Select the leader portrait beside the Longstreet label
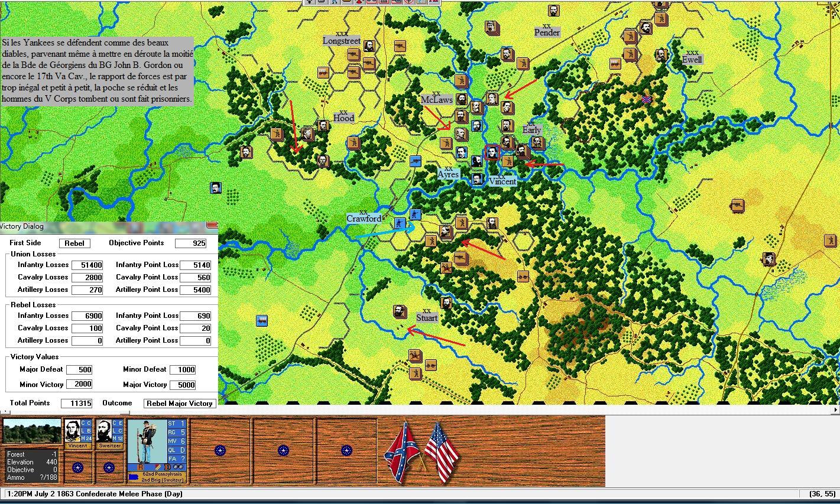 [369, 46]
